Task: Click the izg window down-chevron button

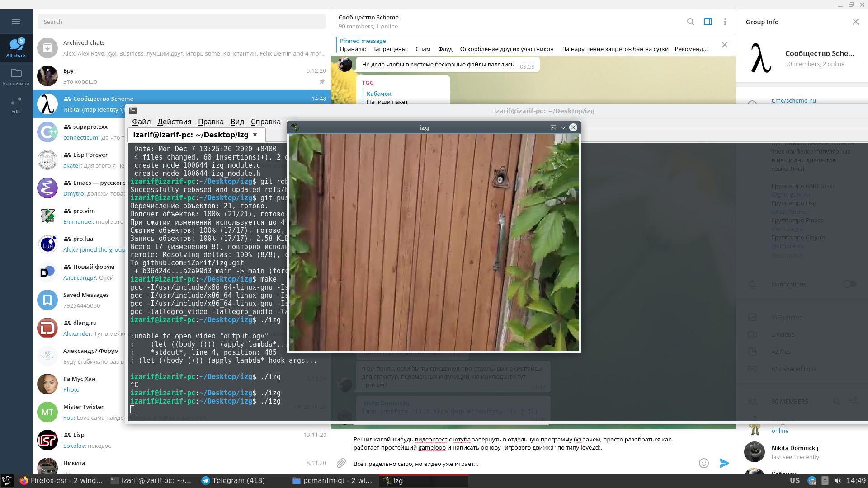Action: pos(563,127)
